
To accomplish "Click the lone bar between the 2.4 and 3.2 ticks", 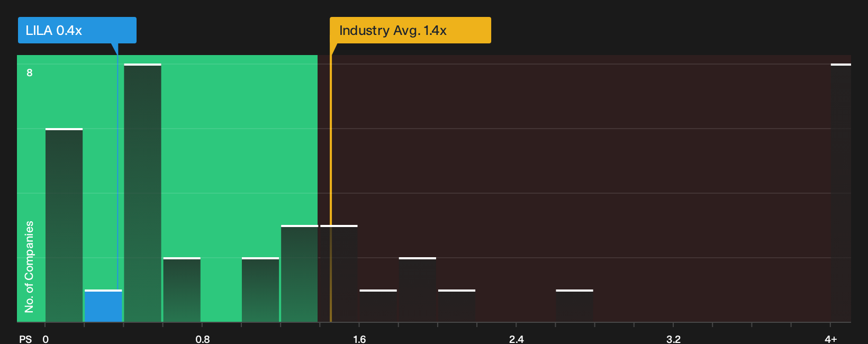I will pos(574,306).
